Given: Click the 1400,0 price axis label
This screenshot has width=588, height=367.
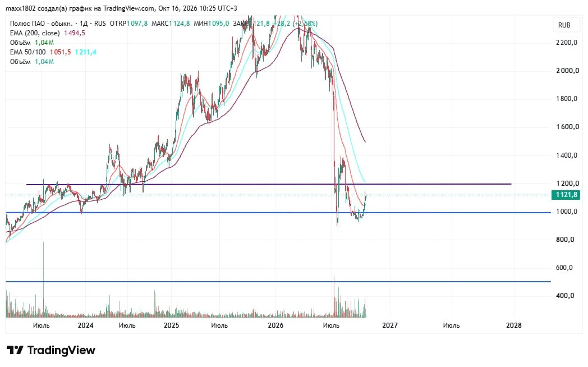Looking at the screenshot, I should pyautogui.click(x=567, y=155).
